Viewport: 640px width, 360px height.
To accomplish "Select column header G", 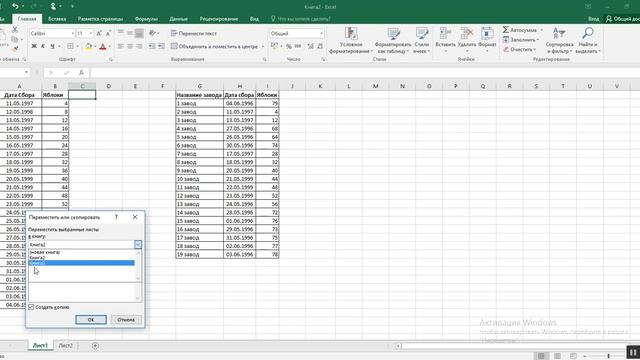I will point(200,86).
